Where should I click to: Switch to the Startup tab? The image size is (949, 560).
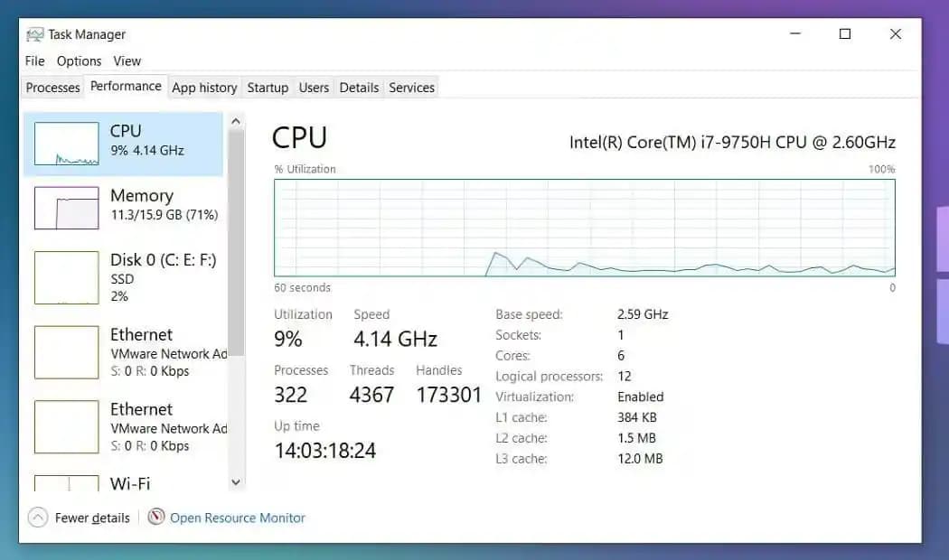[x=268, y=87]
